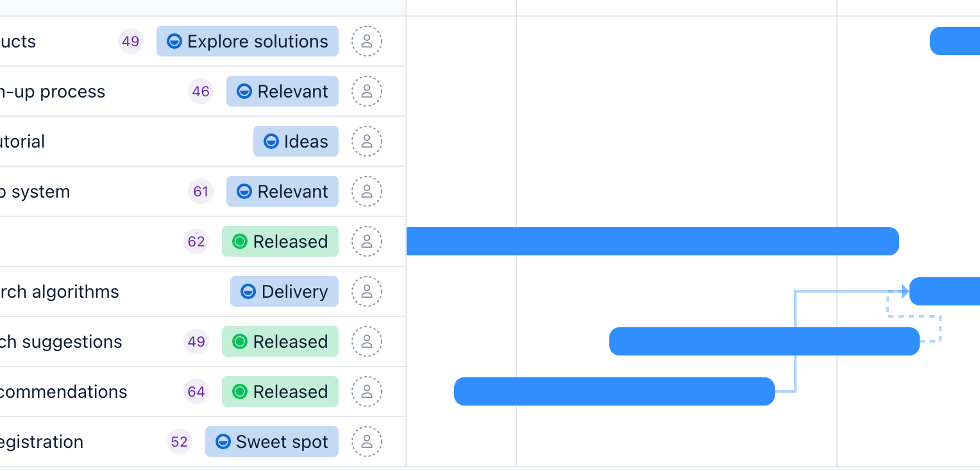Click the score badge showing 64

click(x=196, y=391)
